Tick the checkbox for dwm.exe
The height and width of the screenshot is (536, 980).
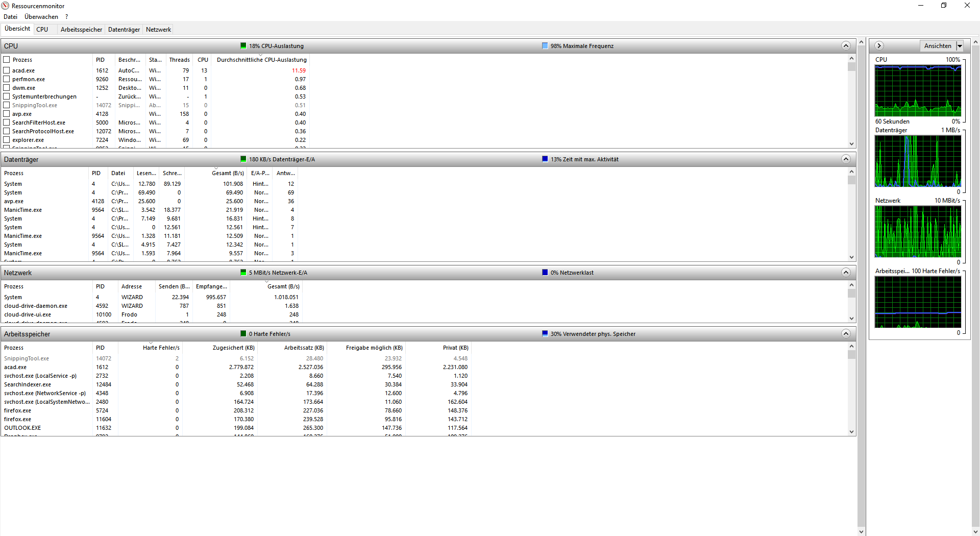click(7, 88)
